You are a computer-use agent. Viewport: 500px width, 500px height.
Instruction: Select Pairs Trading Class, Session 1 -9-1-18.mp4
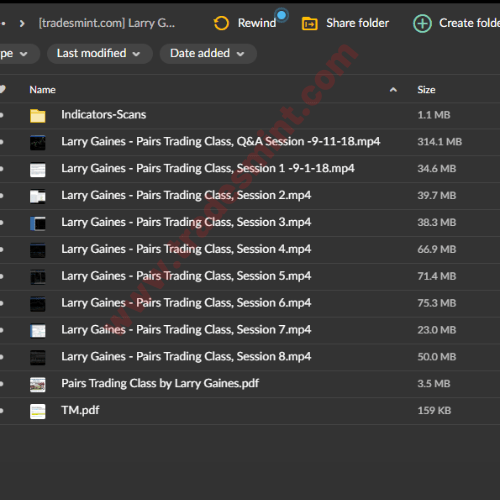pos(208,168)
